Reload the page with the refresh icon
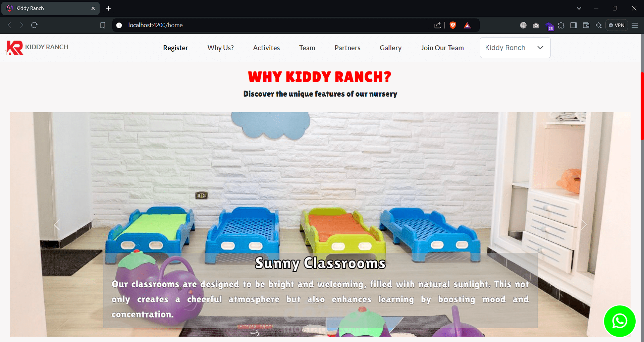 tap(34, 25)
